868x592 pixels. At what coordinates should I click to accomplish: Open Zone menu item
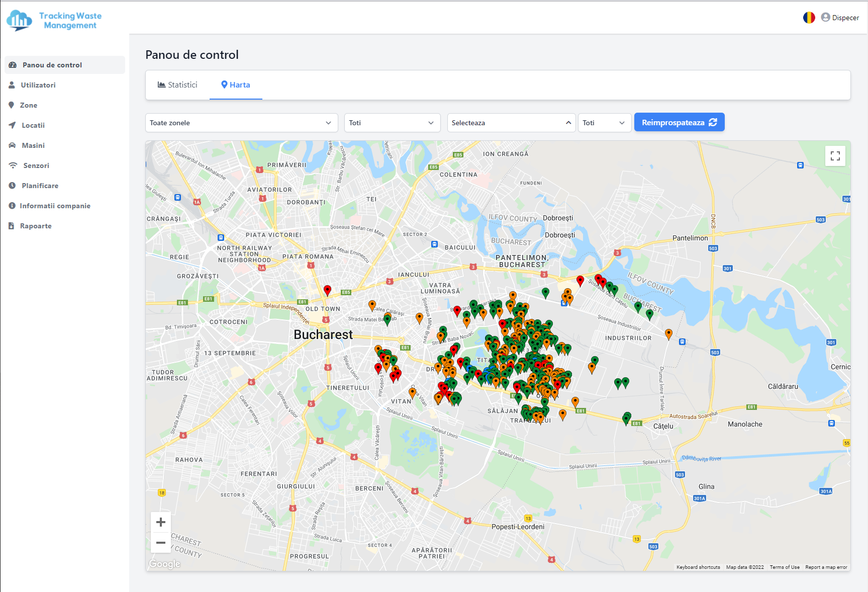[x=65, y=105]
